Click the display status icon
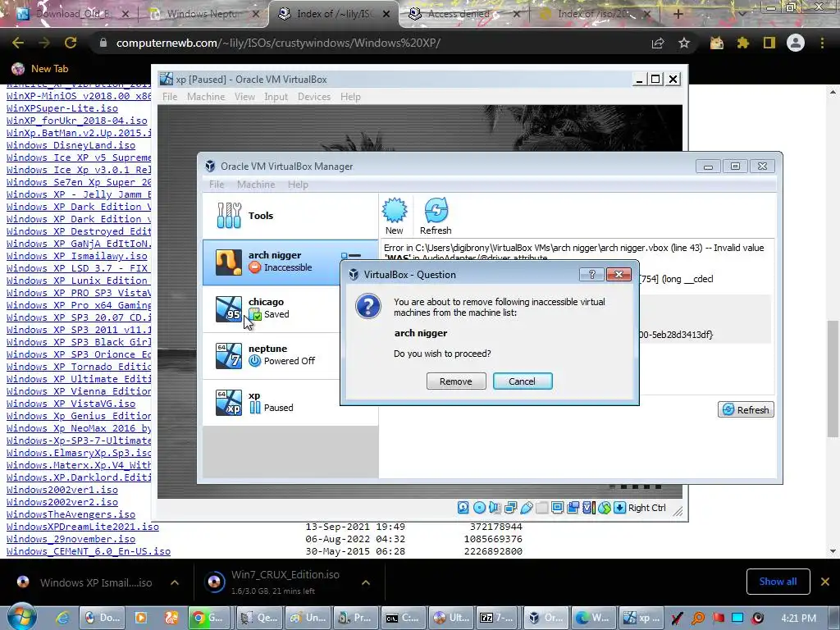840x630 pixels. point(557,507)
